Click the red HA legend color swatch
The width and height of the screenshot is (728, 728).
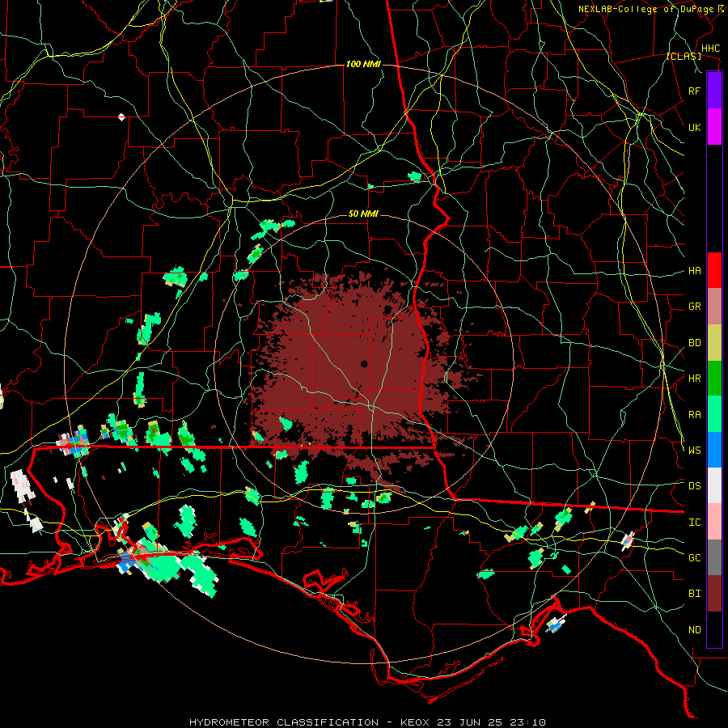point(714,270)
